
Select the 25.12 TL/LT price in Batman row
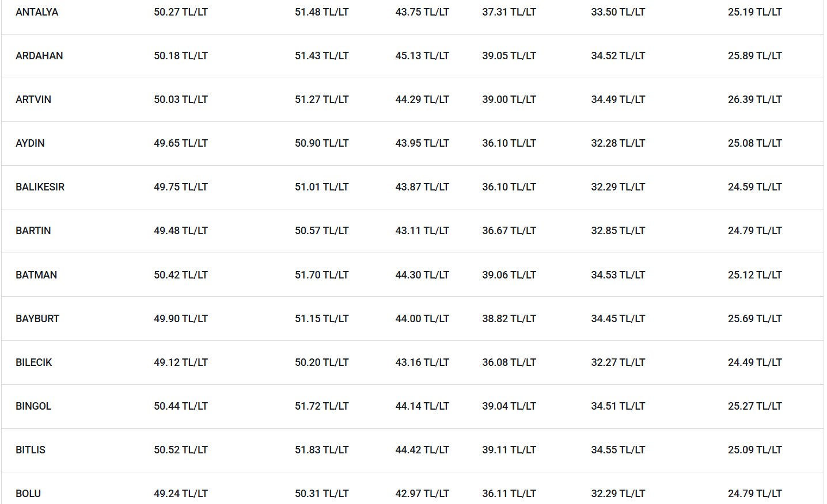[755, 275]
